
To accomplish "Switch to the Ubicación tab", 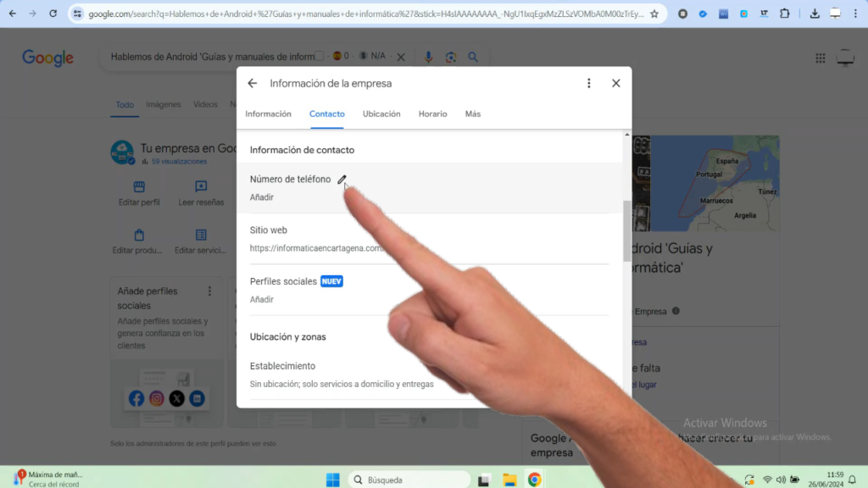I will tap(381, 114).
